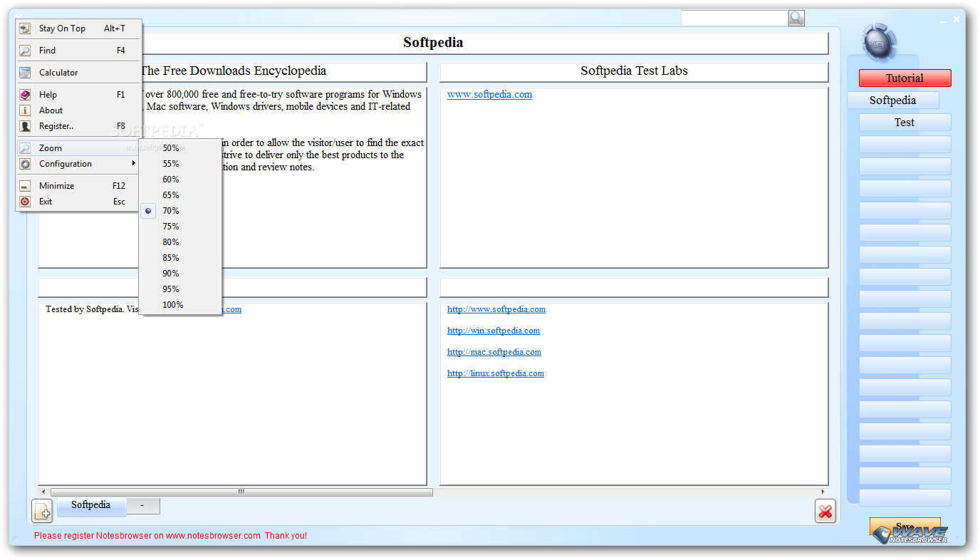The image size is (980, 560).
Task: Open the www.softpedia.com link under Test Labs
Action: (489, 95)
